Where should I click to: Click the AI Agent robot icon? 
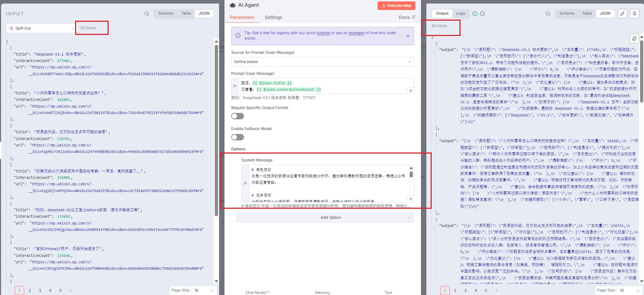click(x=233, y=5)
